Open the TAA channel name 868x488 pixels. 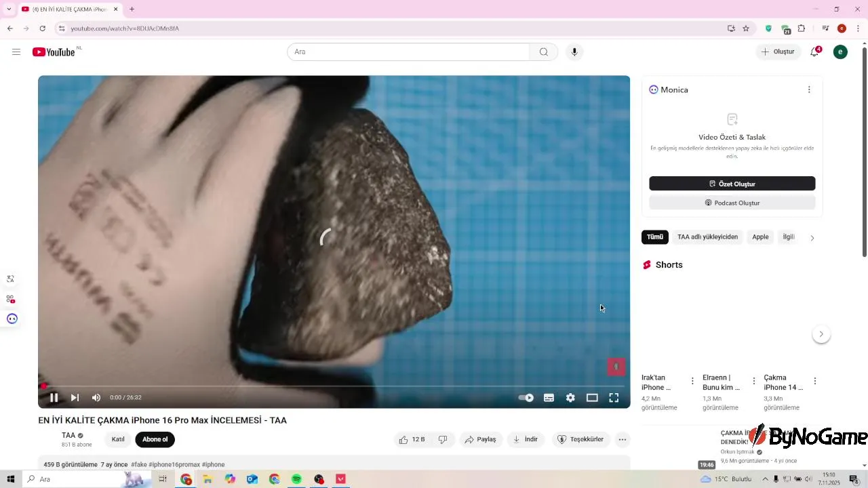pyautogui.click(x=68, y=435)
